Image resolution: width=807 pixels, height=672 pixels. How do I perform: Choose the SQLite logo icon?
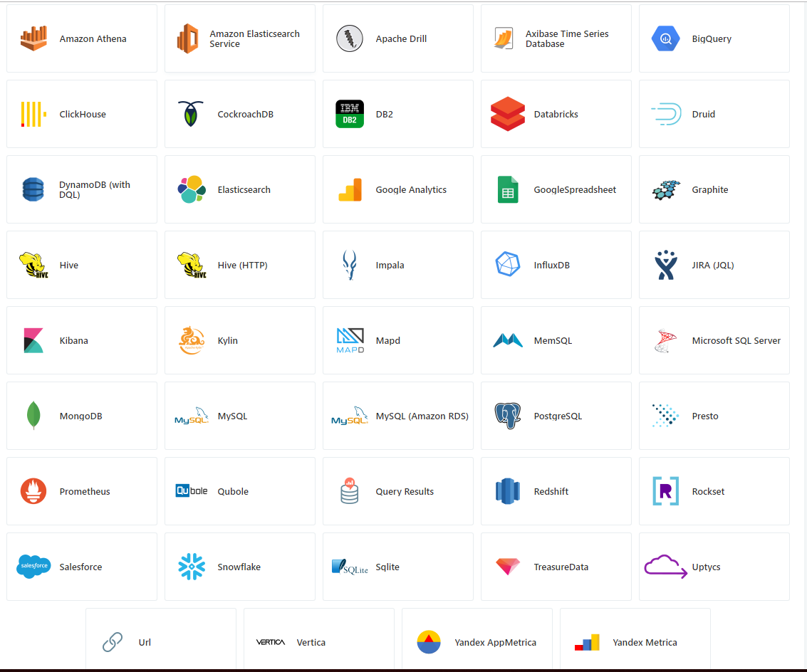[350, 567]
